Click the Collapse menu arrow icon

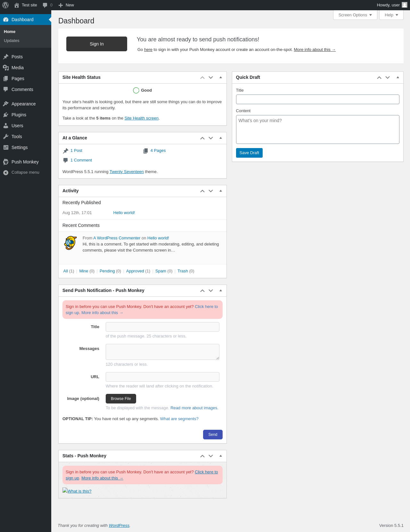click(x=6, y=172)
